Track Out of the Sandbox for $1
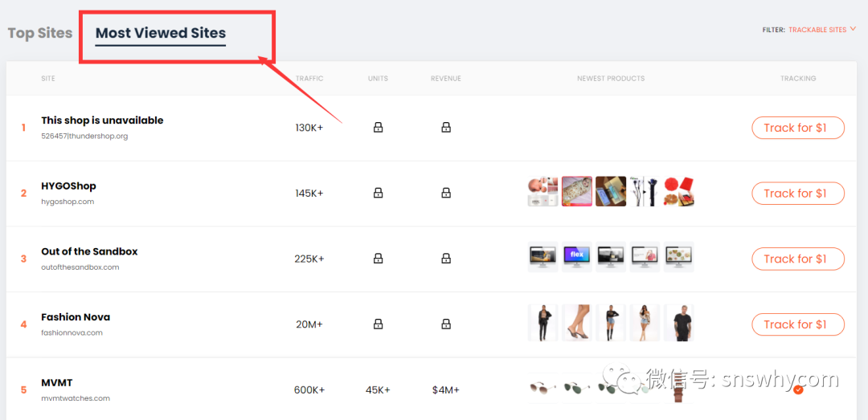868x420 pixels. (x=798, y=259)
